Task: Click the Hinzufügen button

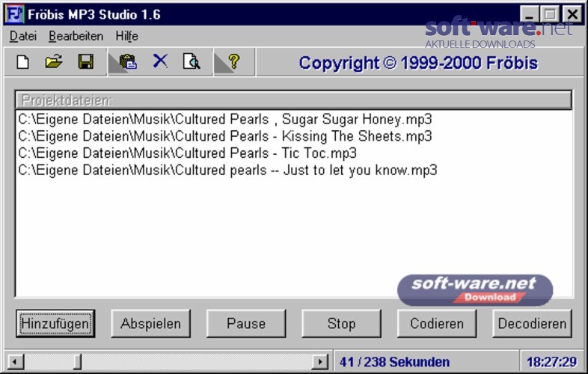Action: 55,324
